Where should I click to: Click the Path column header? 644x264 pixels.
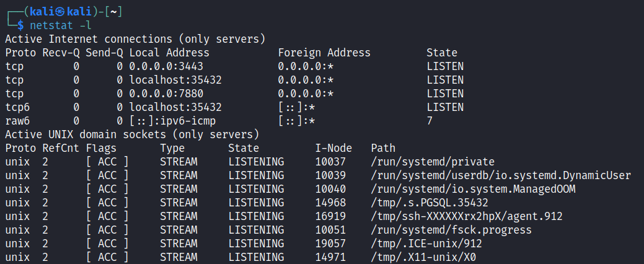(x=383, y=148)
